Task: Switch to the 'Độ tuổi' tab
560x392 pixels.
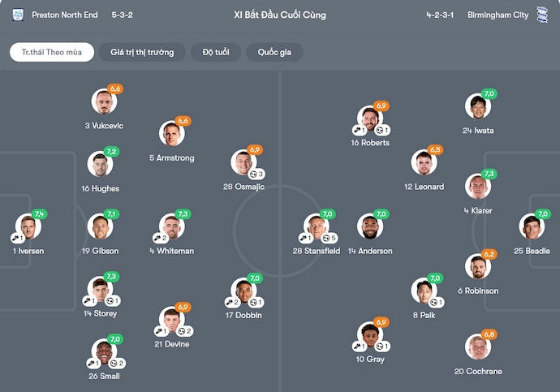Action: click(x=215, y=52)
